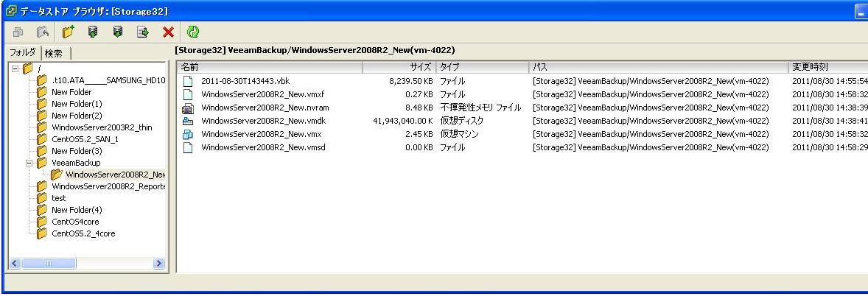Select the root / folder icon
This screenshot has width=868, height=299.
28,68
